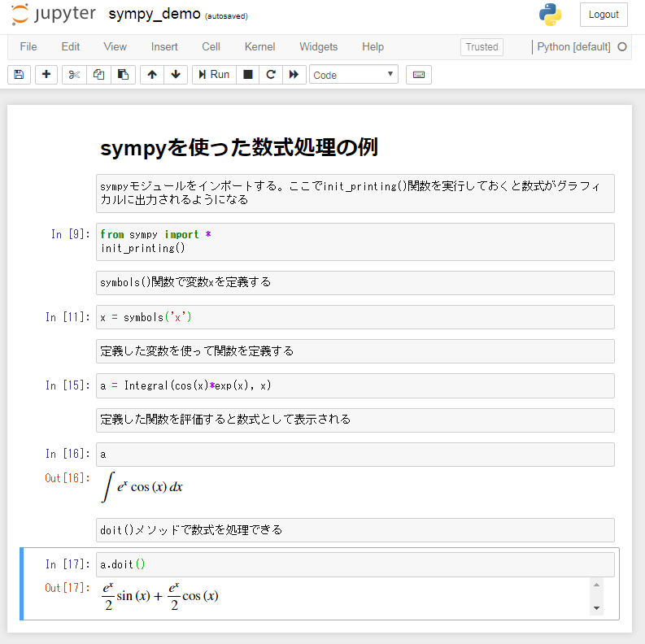Click the In [15] prompt label
The width and height of the screenshot is (645, 644).
[68, 385]
